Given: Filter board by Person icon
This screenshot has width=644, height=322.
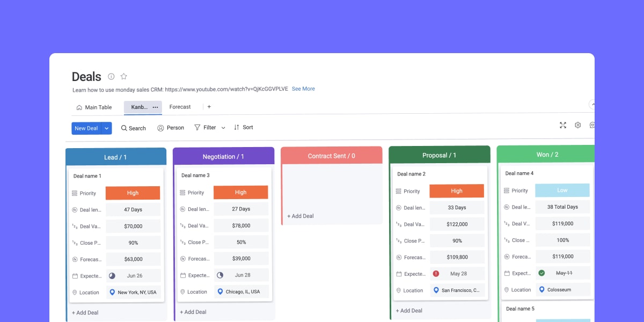Looking at the screenshot, I should tap(160, 128).
